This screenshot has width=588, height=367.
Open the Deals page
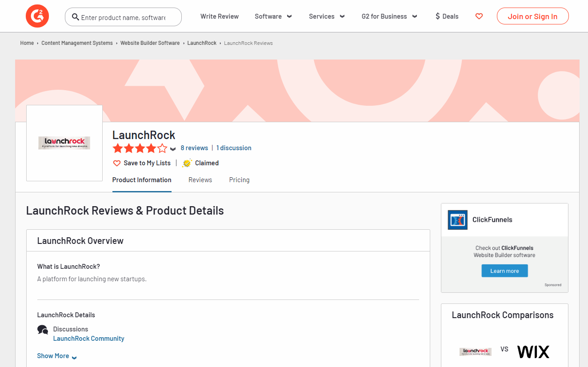point(447,16)
